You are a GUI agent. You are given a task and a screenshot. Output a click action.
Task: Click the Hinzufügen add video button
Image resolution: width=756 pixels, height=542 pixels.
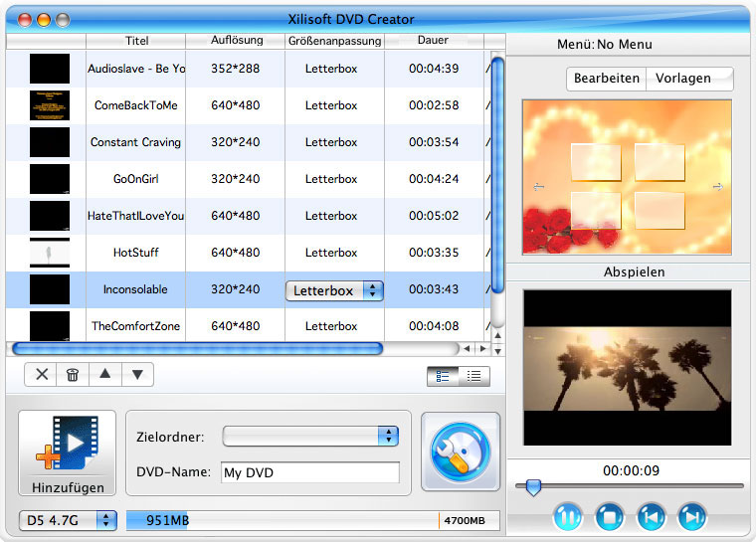[68, 453]
